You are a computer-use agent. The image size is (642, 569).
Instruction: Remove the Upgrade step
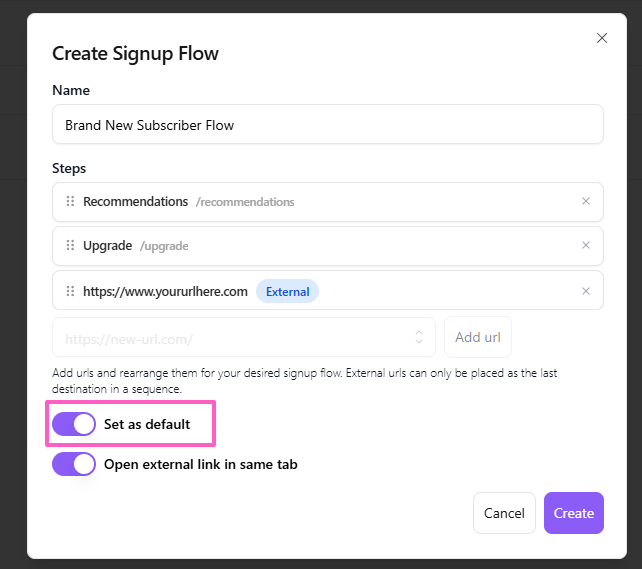pos(586,246)
